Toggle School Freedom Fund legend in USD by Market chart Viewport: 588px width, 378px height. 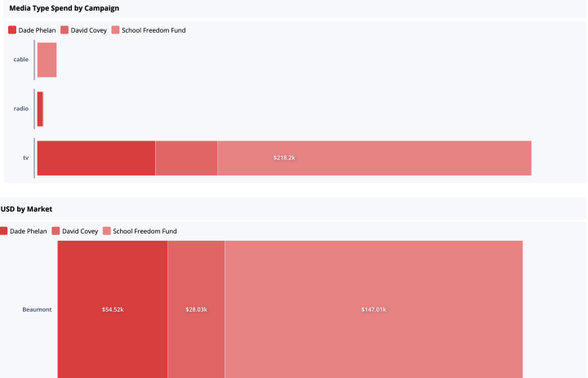(x=140, y=231)
